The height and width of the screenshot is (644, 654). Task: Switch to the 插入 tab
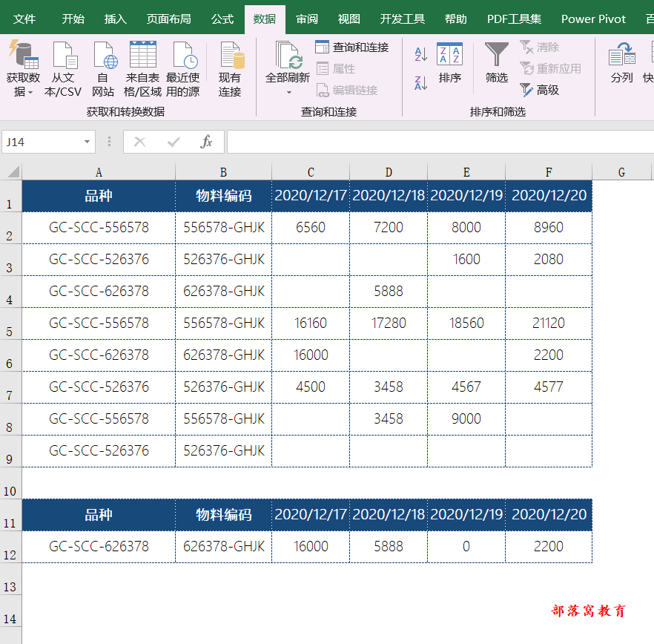115,19
